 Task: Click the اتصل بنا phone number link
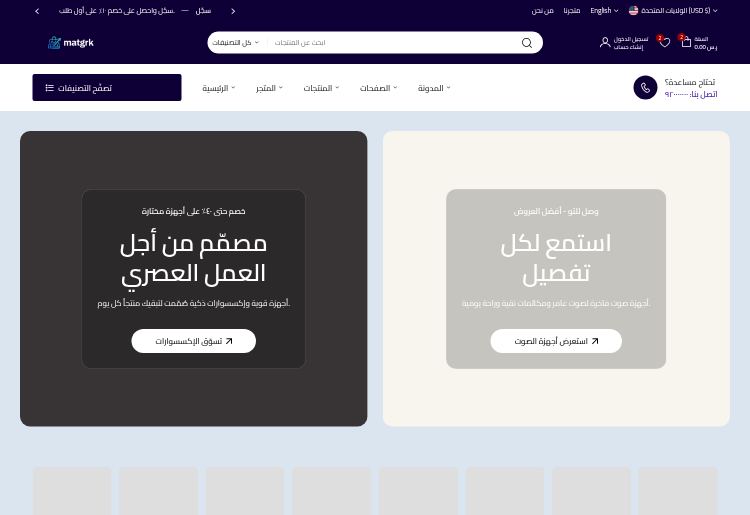(691, 94)
